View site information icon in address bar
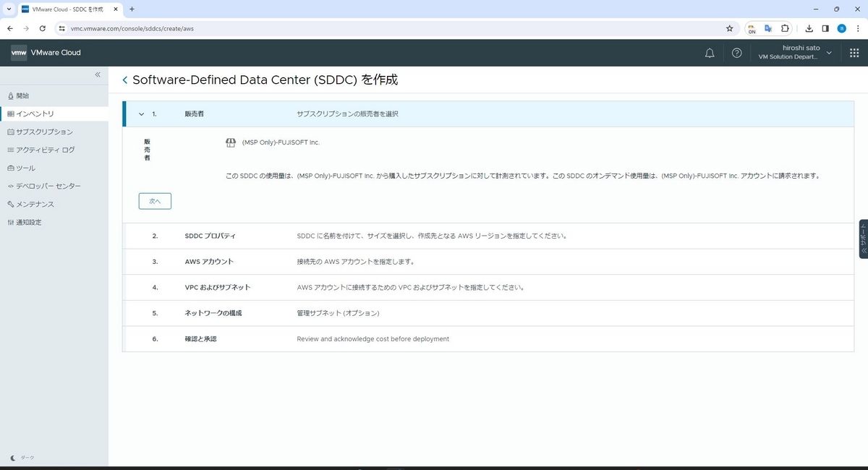Image resolution: width=868 pixels, height=470 pixels. point(62,28)
